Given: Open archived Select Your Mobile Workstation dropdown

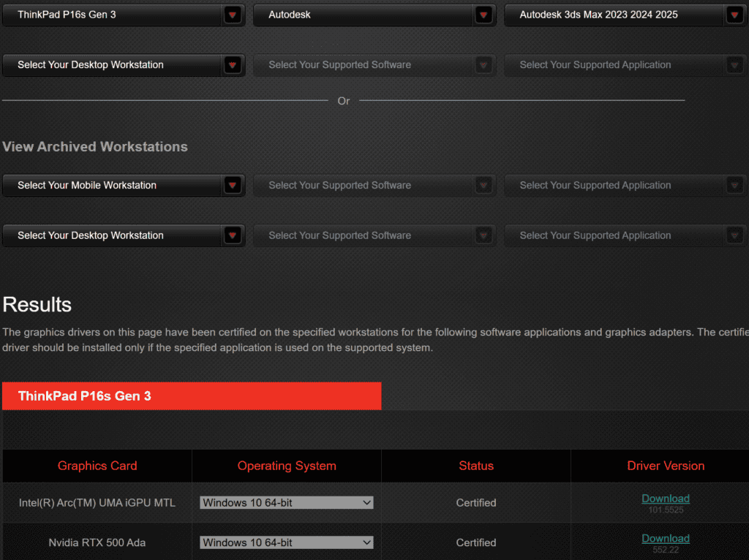Looking at the screenshot, I should coord(124,185).
